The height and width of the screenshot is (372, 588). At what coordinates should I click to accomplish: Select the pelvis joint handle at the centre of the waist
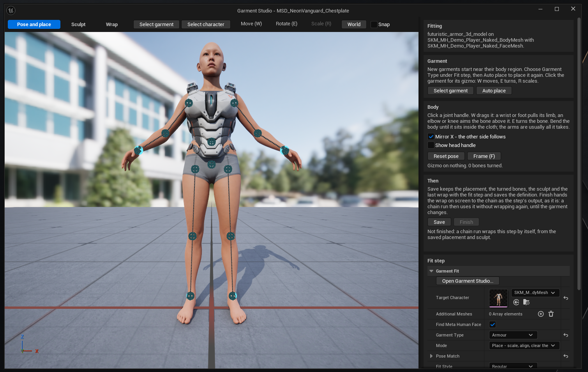click(212, 164)
